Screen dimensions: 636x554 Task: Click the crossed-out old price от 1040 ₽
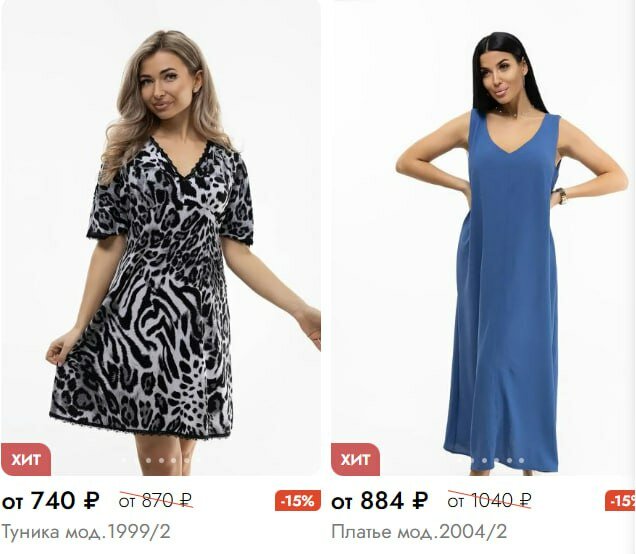489,501
